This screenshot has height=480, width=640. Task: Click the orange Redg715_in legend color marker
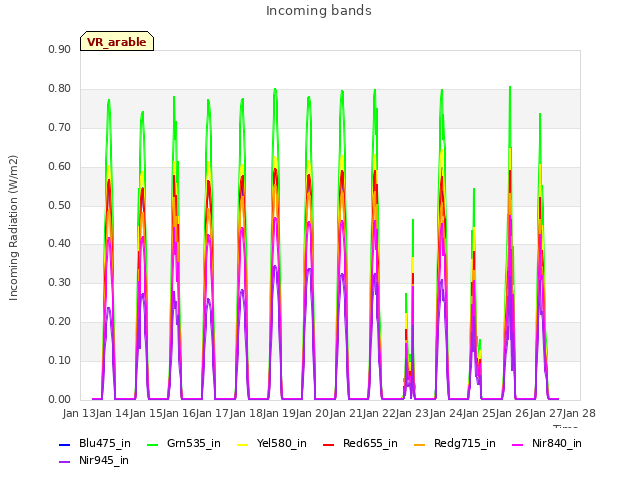click(x=420, y=444)
